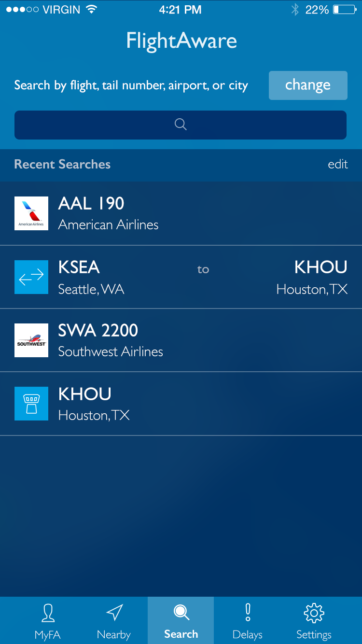Open the SWA 2200 recent search
Viewport: 362px width, 644px height.
111,340
